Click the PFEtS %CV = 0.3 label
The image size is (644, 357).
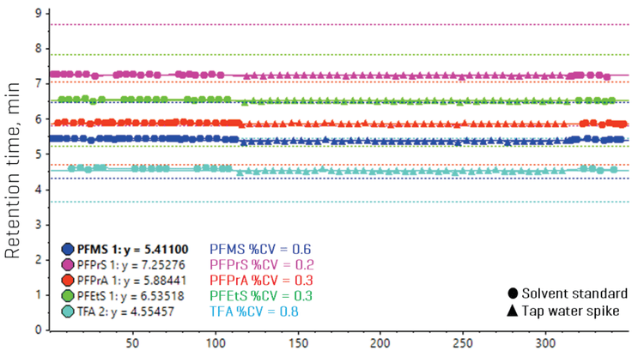(262, 296)
